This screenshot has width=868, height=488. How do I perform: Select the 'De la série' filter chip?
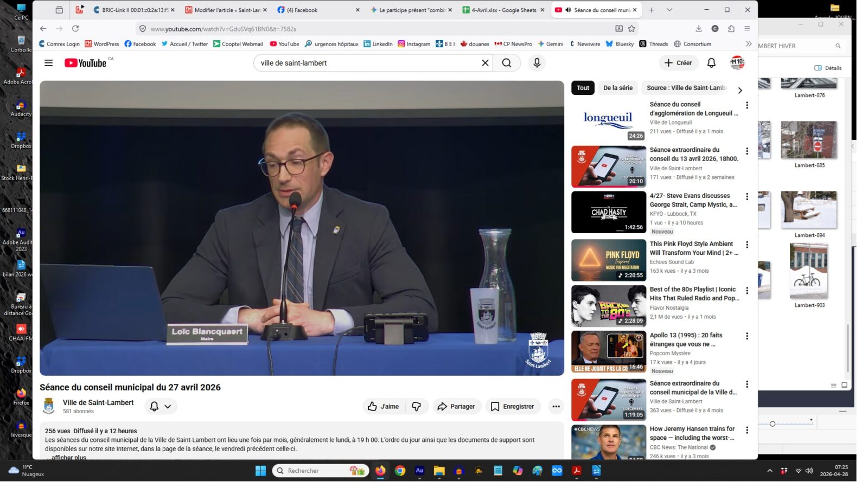[x=618, y=88]
